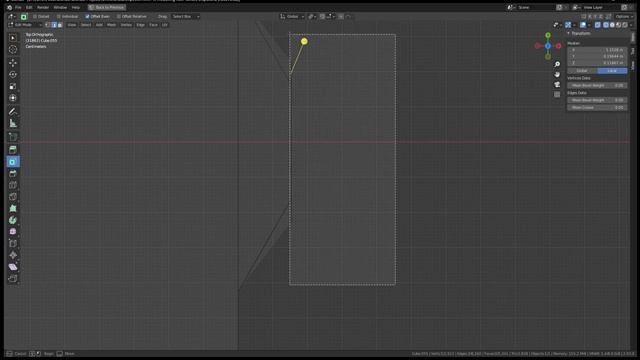Select the Bevel tool
The height and width of the screenshot is (360, 640).
pyautogui.click(x=13, y=173)
